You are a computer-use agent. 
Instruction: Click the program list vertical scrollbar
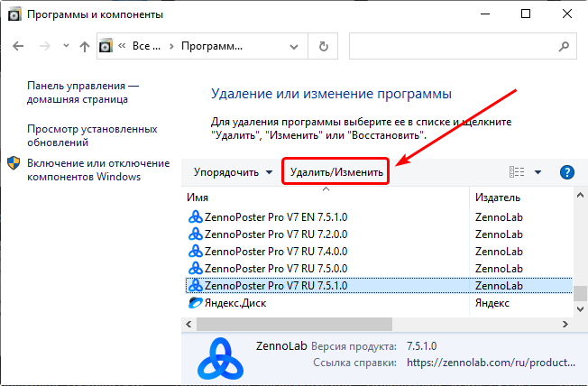point(582,271)
